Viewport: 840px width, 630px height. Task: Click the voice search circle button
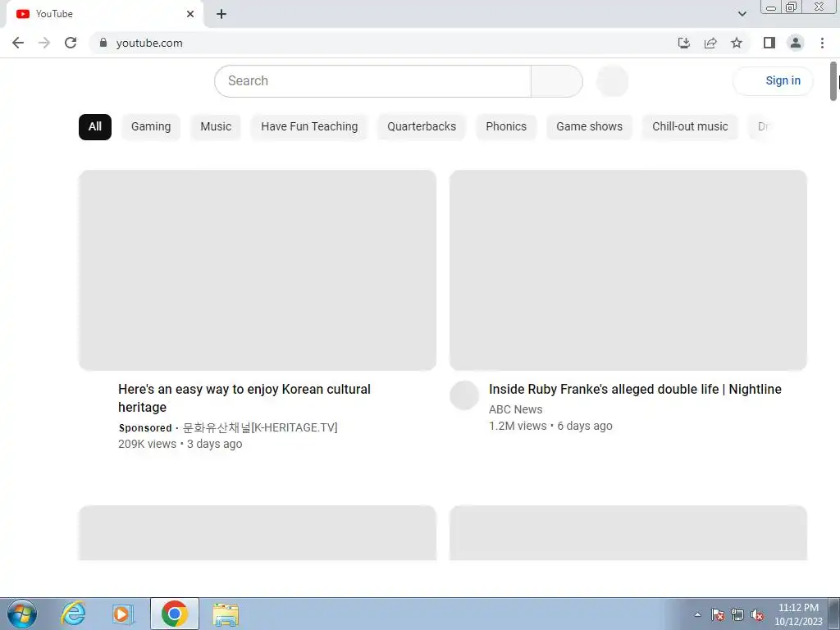pos(612,81)
